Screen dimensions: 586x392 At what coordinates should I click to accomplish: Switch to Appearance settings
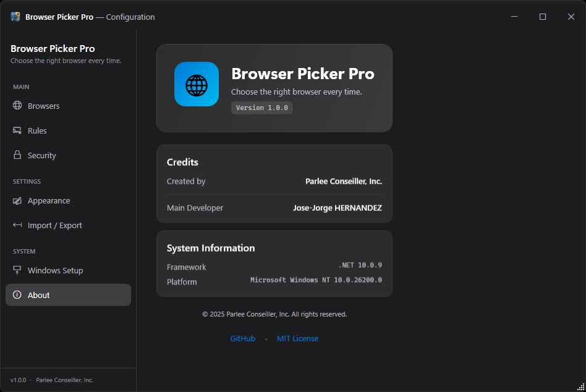click(x=69, y=201)
